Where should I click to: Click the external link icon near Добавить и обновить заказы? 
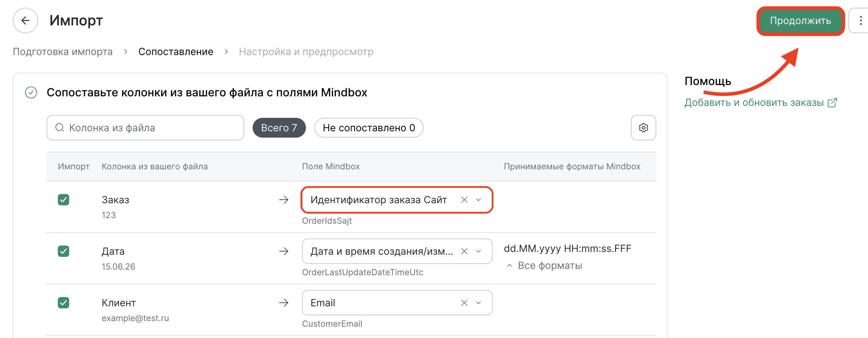click(x=832, y=103)
